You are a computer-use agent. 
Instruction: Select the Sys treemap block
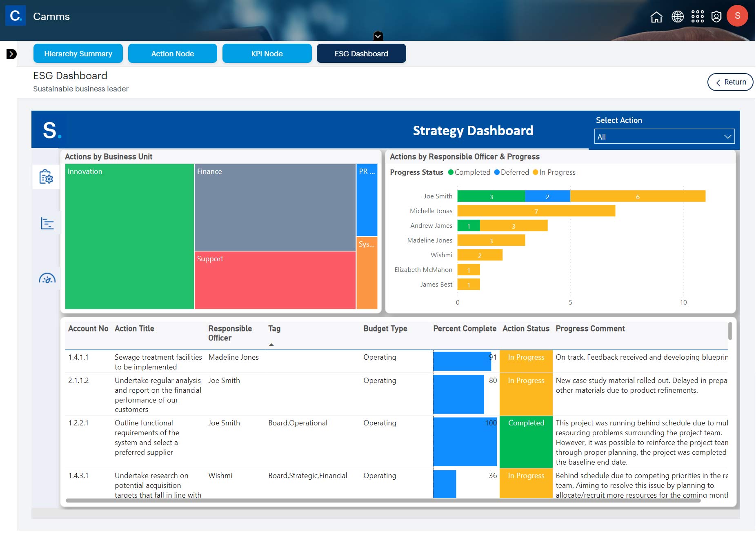tap(367, 273)
